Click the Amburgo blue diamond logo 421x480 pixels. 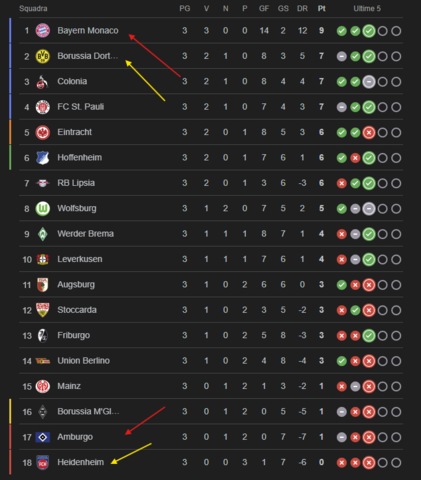tap(43, 437)
